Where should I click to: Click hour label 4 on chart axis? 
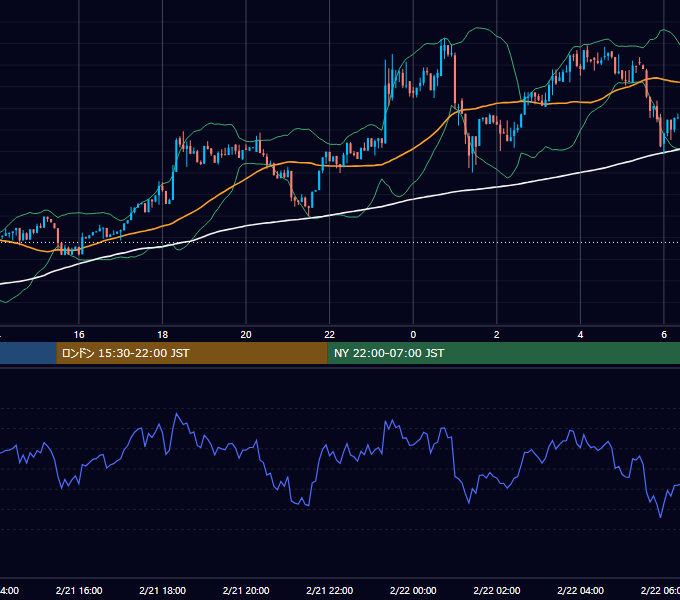(580, 335)
